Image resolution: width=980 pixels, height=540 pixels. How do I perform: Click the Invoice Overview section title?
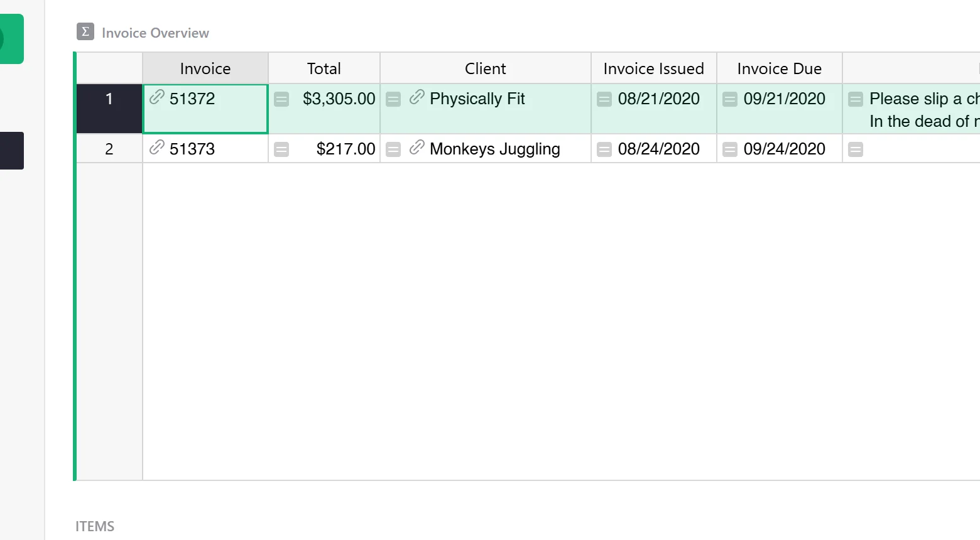pos(155,33)
